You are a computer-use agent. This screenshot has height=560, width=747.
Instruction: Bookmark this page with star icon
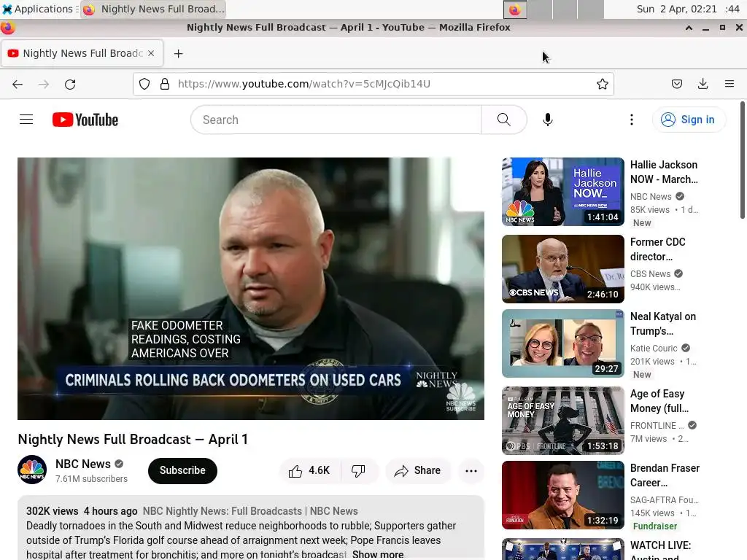[602, 85]
